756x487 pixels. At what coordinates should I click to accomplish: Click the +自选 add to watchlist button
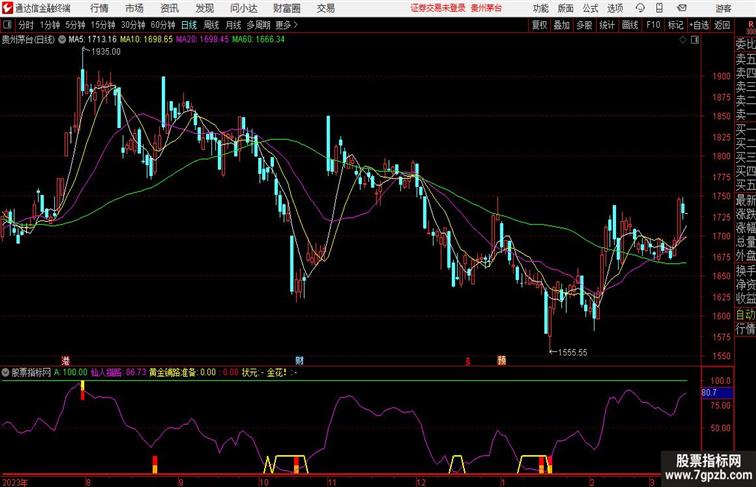tap(699, 25)
